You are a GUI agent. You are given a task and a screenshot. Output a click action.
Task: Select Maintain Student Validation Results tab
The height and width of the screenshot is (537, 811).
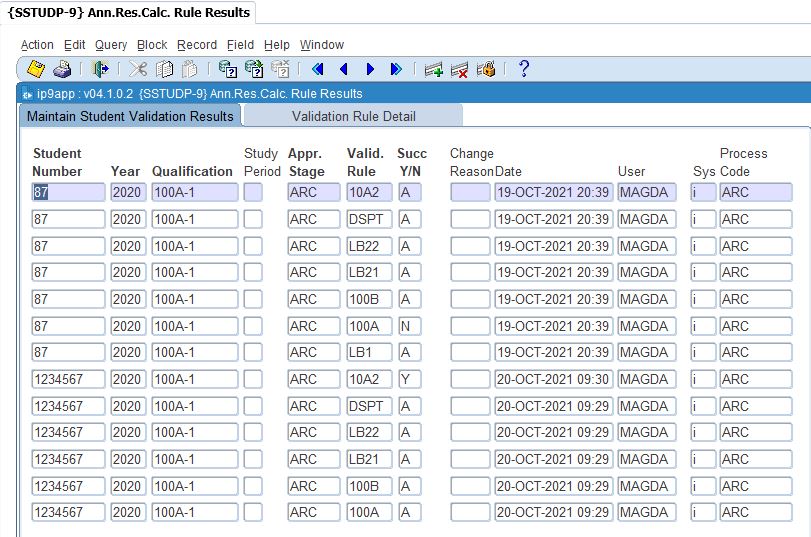point(130,116)
